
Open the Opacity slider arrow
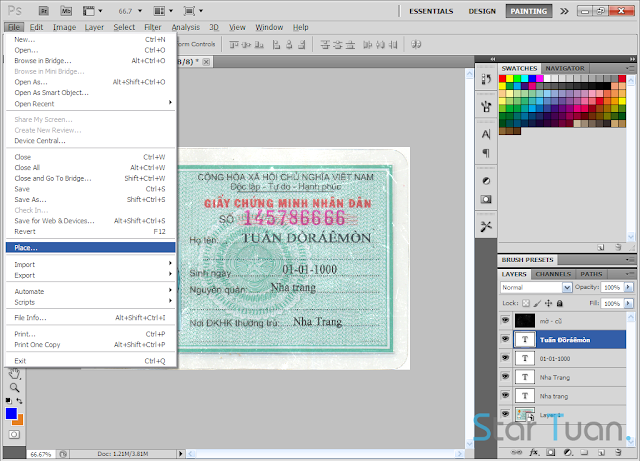(629, 287)
